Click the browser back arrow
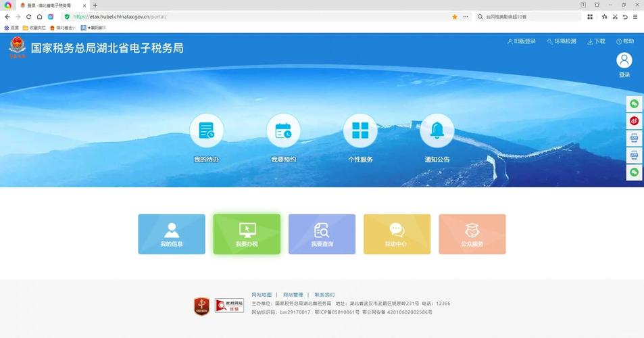The width and height of the screenshot is (644, 338). [x=7, y=17]
